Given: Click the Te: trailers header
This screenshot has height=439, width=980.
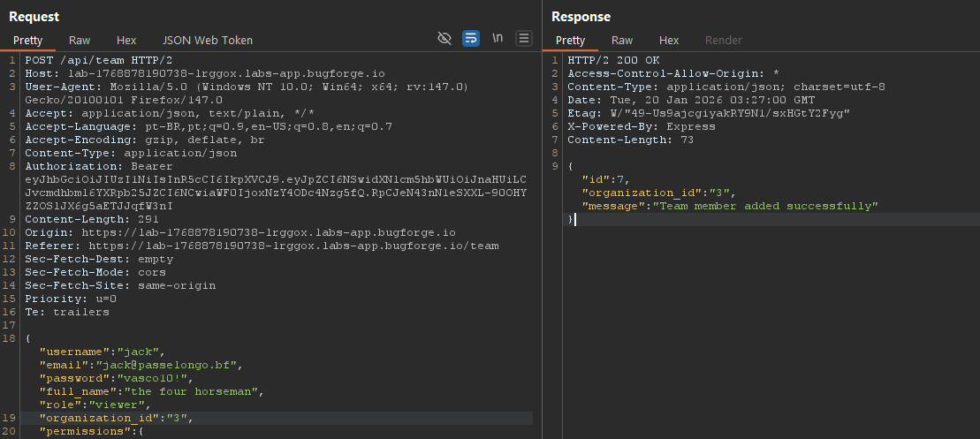Looking at the screenshot, I should click(67, 312).
